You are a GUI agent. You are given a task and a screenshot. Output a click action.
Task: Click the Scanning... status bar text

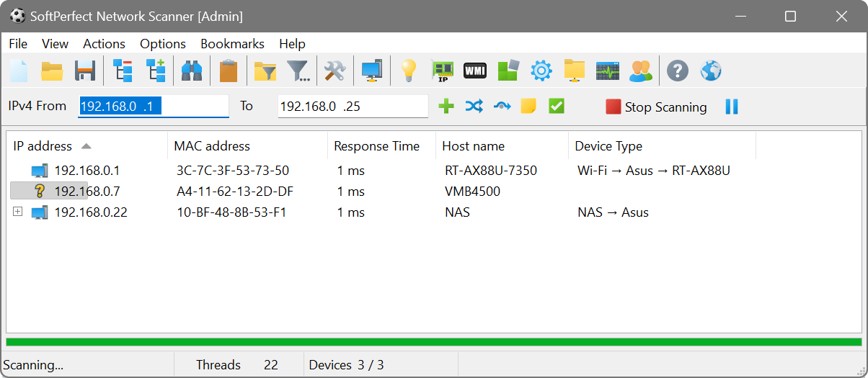point(34,365)
